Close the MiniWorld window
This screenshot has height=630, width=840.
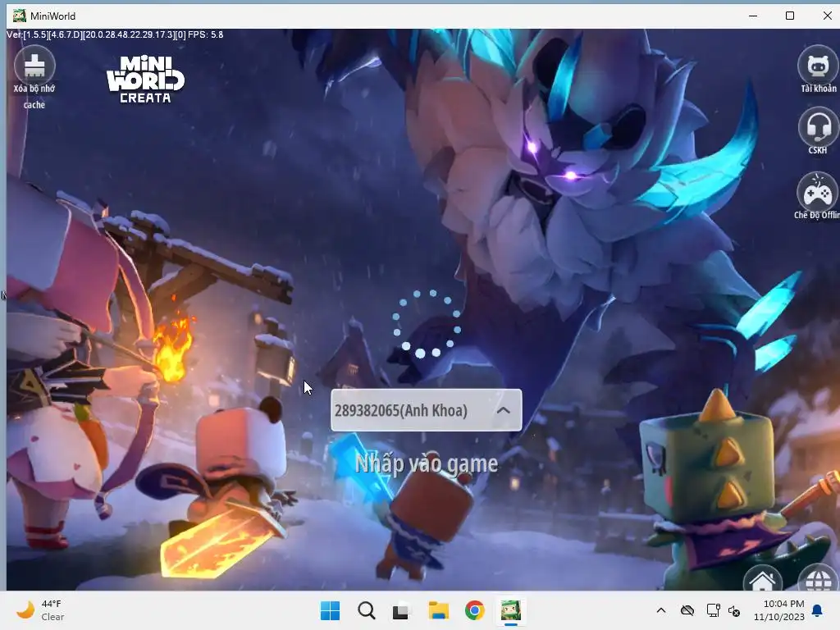point(827,16)
